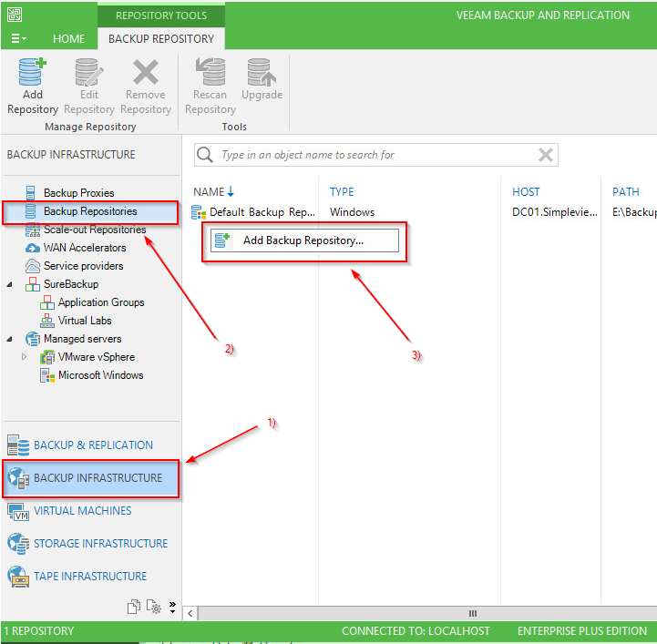The width and height of the screenshot is (657, 644).
Task: Open the main application menu dropdown
Action: coord(17,39)
